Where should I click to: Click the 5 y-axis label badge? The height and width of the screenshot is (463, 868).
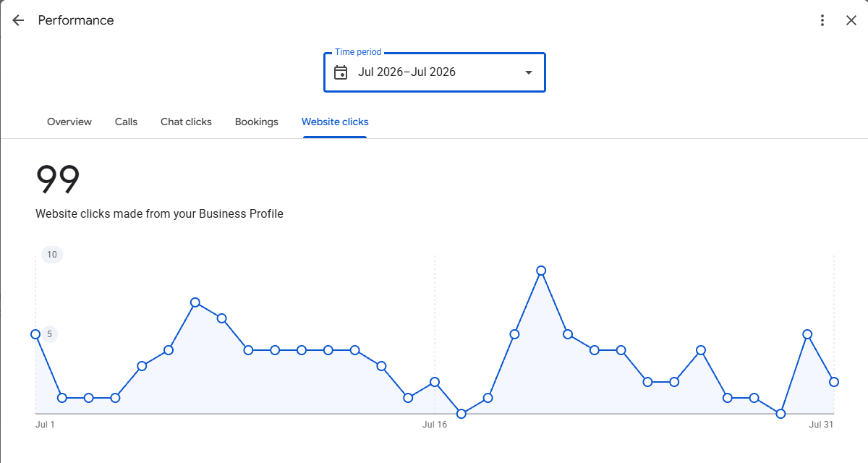(x=50, y=334)
